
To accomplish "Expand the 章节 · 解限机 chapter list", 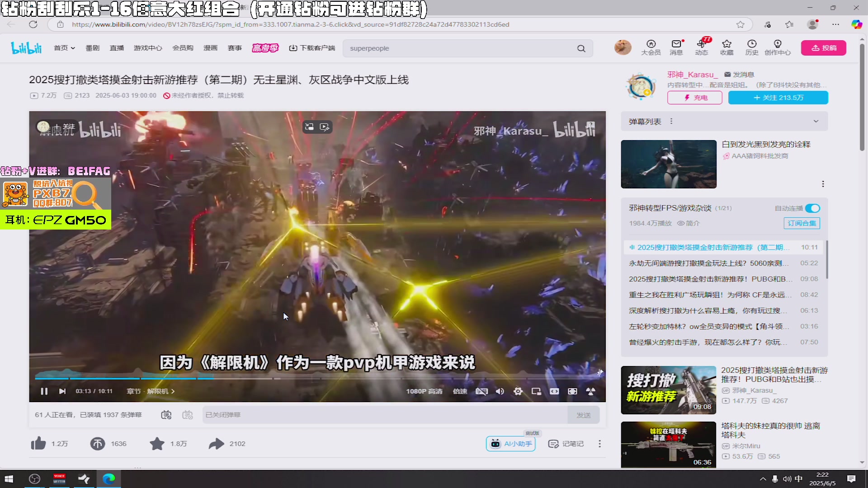I will point(151,391).
